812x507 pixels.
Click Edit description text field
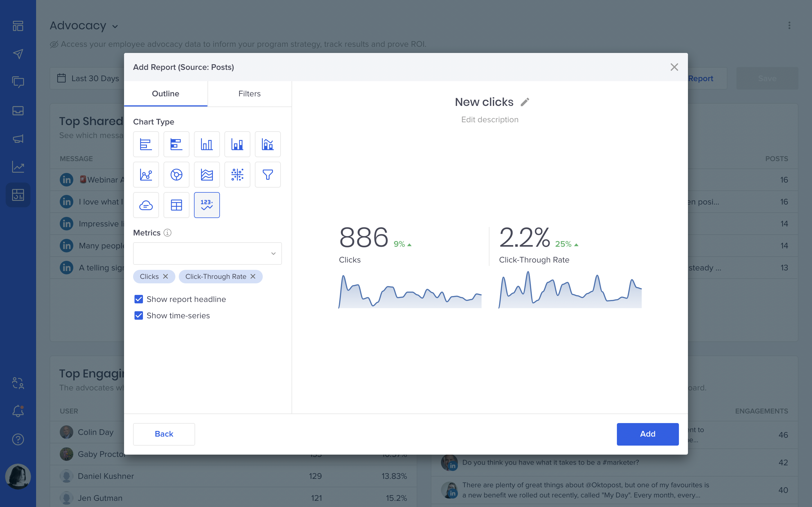click(x=489, y=120)
